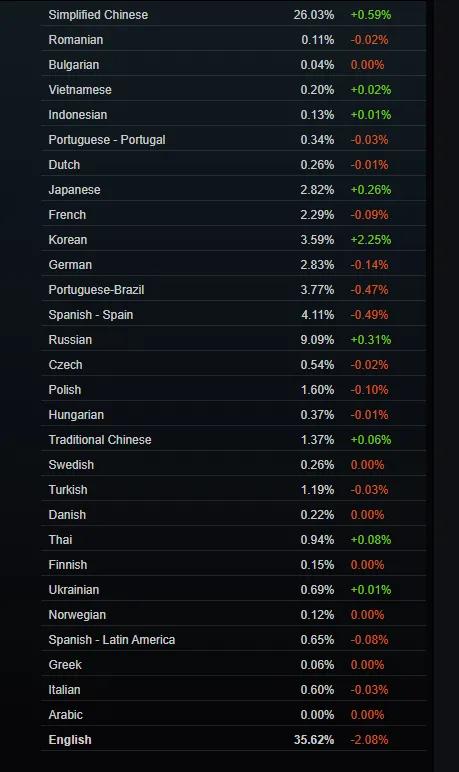Click the Portuguese-Brazil entry
459x772 pixels.
pos(96,290)
